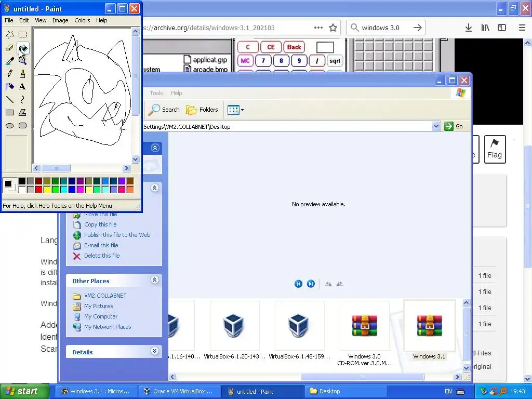Pick the black color swatch in palette row
This screenshot has height=399, width=532.
22,181
